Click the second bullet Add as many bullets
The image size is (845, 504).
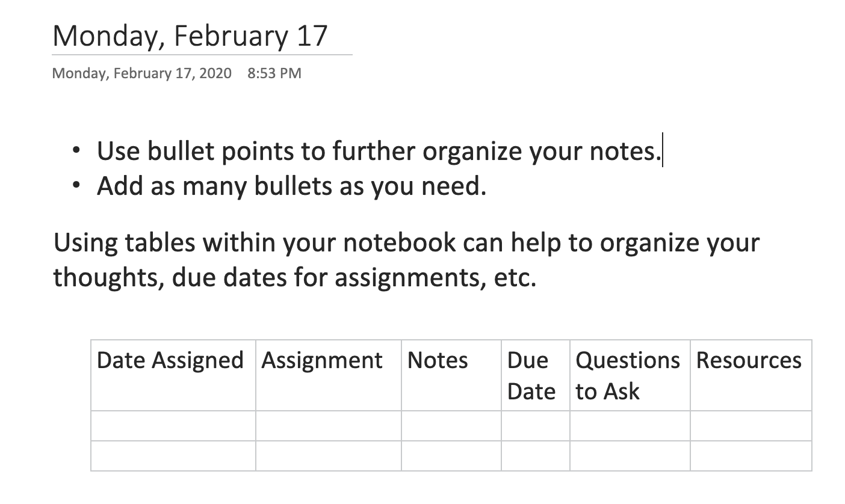[x=291, y=186]
